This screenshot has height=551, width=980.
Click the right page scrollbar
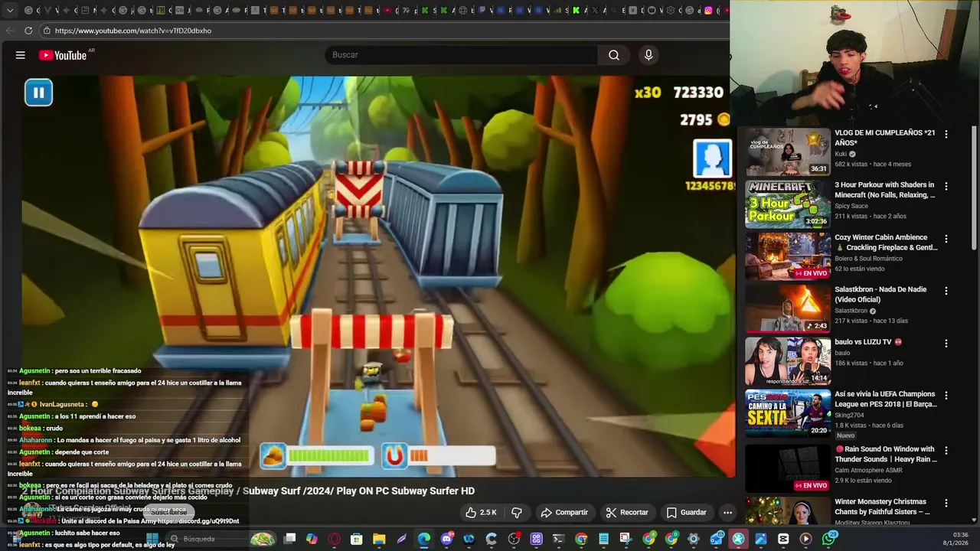974,187
